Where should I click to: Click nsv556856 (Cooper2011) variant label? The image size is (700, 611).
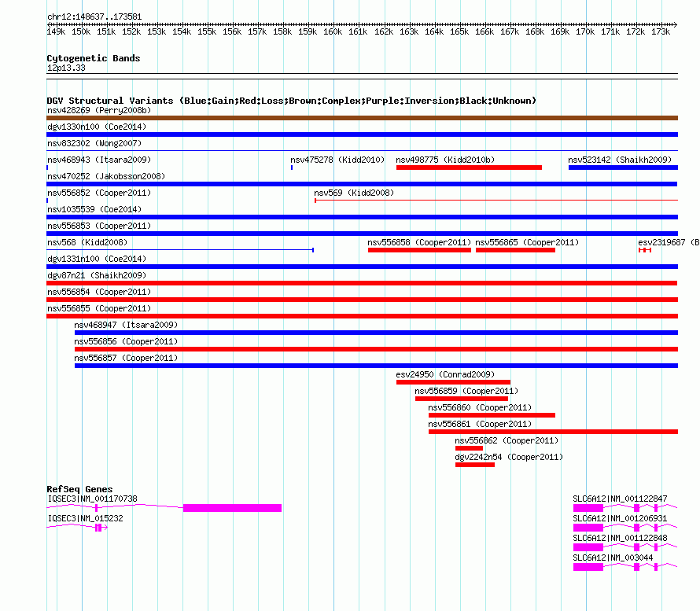click(126, 341)
